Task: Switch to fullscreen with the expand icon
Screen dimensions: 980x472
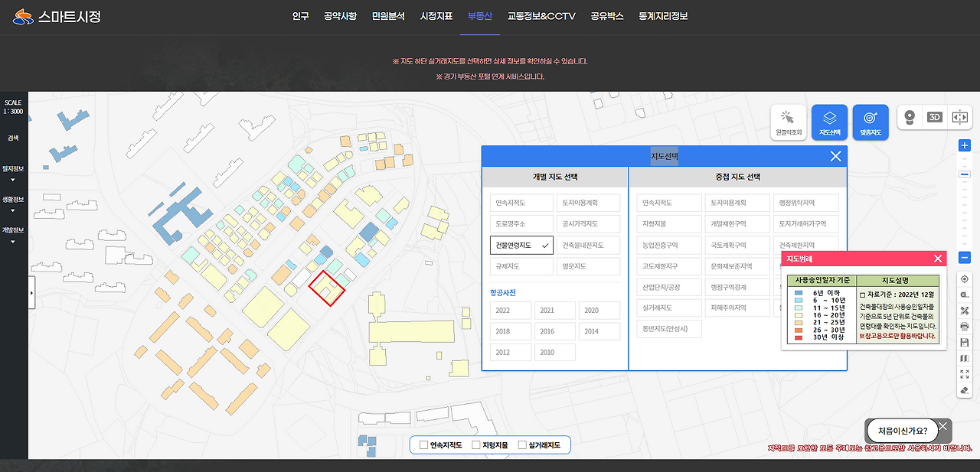Action: [965, 374]
